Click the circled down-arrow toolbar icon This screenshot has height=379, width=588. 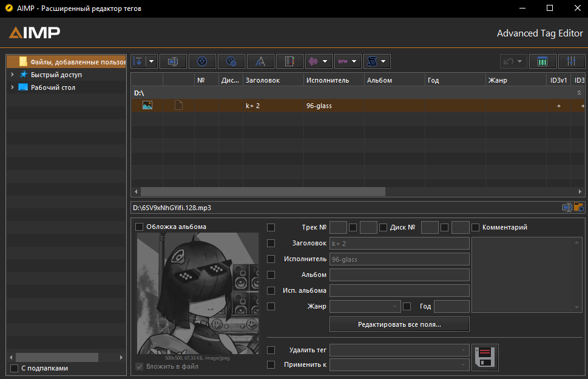pyautogui.click(x=202, y=61)
